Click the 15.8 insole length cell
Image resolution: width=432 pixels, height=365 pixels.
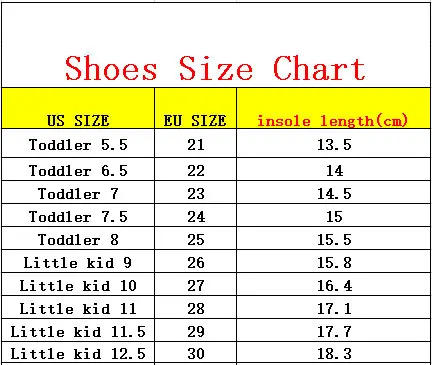point(334,262)
